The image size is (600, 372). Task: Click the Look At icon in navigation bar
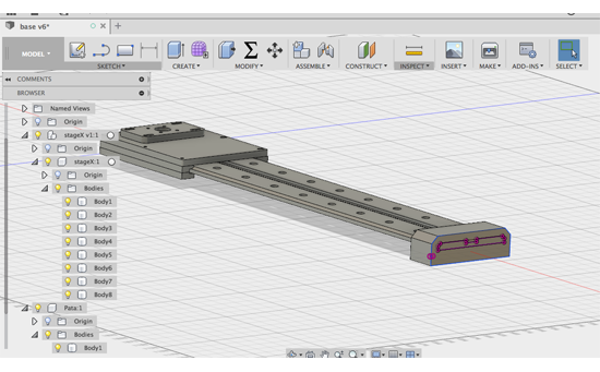point(310,354)
